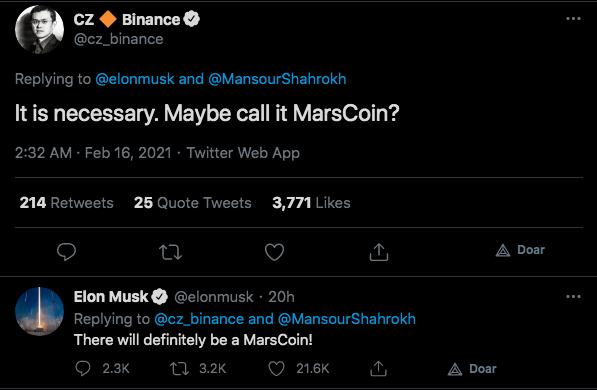View the 25 Quote Tweets list
Screen dimensions: 597x390
tap(192, 203)
